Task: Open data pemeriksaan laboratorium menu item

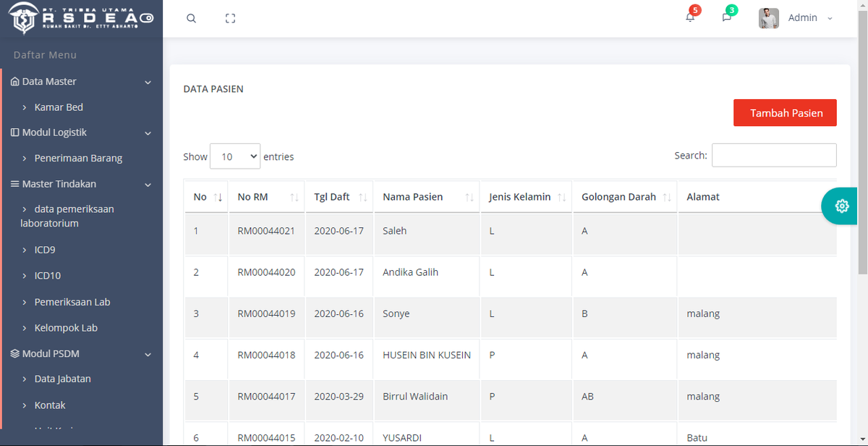Action: [68, 216]
